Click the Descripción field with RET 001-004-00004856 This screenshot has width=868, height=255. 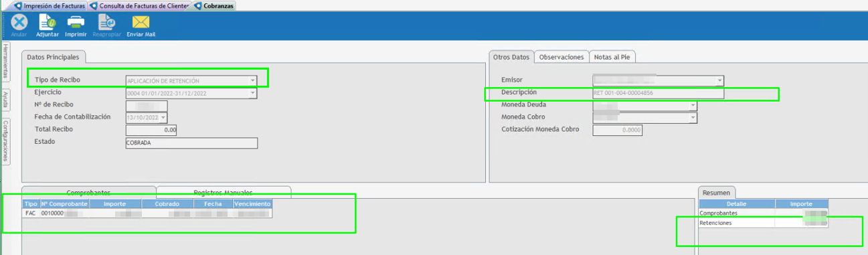click(x=658, y=93)
